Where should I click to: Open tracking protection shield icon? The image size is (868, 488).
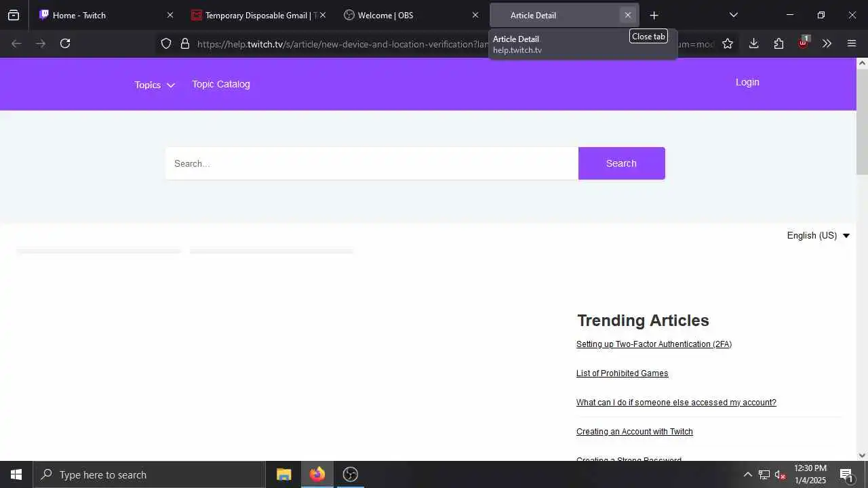click(166, 44)
